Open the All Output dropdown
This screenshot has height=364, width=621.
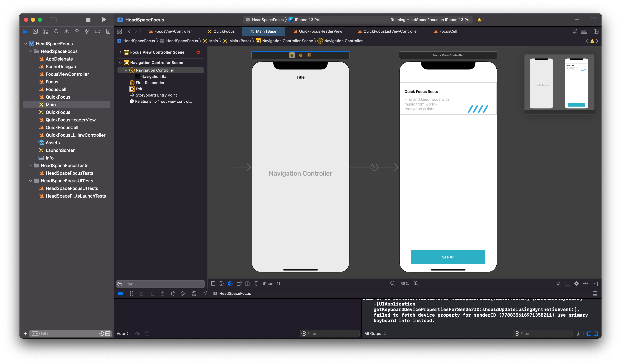click(x=375, y=334)
